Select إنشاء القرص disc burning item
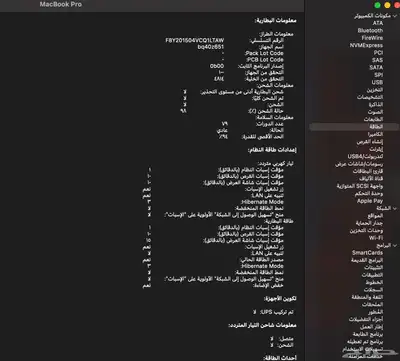Screen dimensions: 400x361 point(370,142)
